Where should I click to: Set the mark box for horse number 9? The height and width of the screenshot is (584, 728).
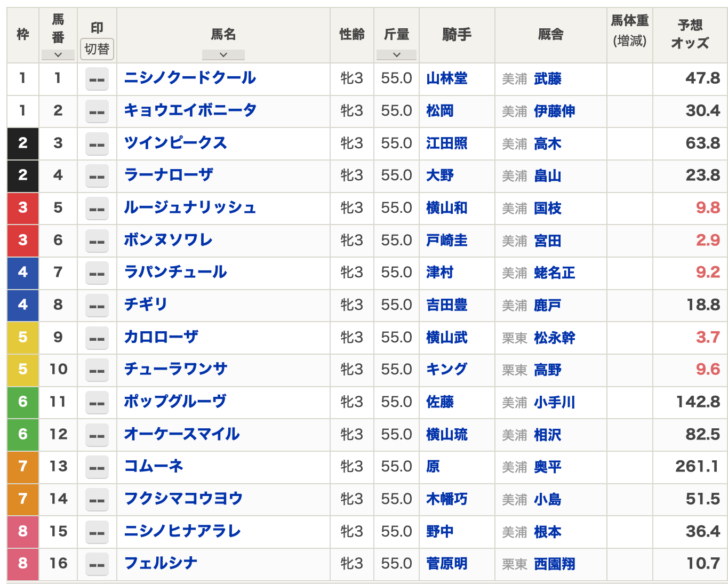click(x=97, y=338)
